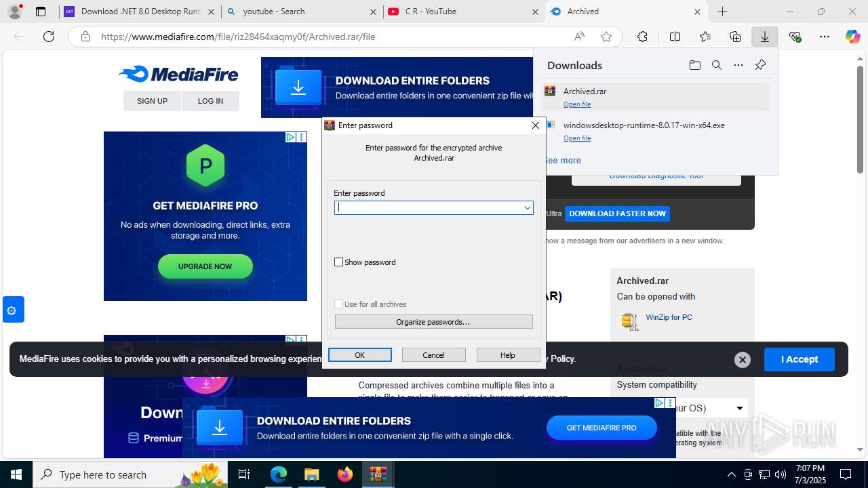This screenshot has width=868, height=488.
Task: Enable the Show password checkbox
Action: (339, 262)
